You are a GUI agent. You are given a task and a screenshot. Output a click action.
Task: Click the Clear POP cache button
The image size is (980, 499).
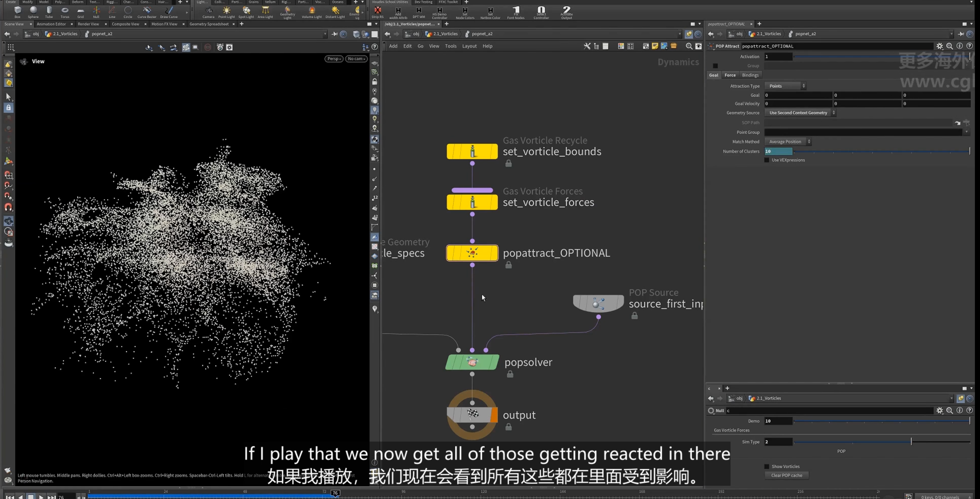[786, 476]
